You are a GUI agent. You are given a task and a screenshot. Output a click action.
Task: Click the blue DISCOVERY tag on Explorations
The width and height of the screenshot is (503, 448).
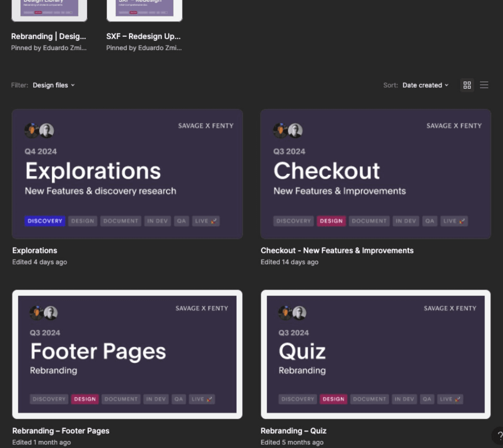[x=45, y=221]
